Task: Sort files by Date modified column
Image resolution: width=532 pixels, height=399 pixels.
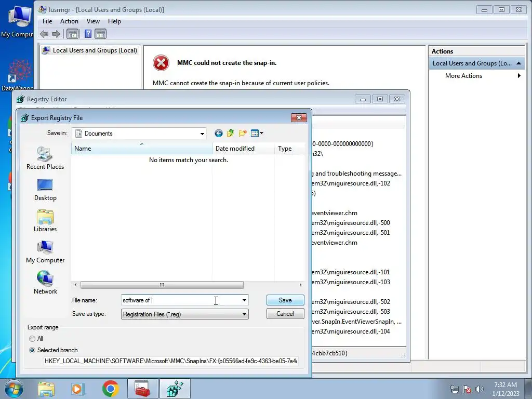Action: click(x=243, y=148)
